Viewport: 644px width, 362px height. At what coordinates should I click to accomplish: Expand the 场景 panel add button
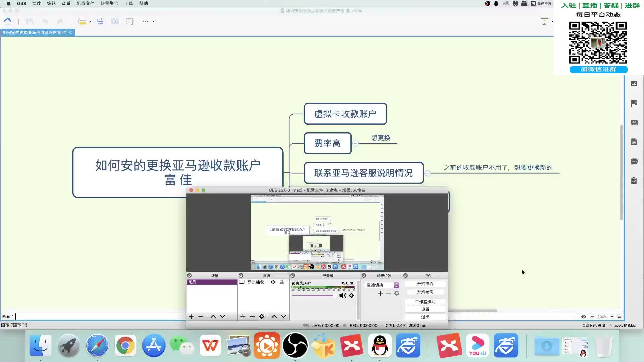(x=191, y=316)
